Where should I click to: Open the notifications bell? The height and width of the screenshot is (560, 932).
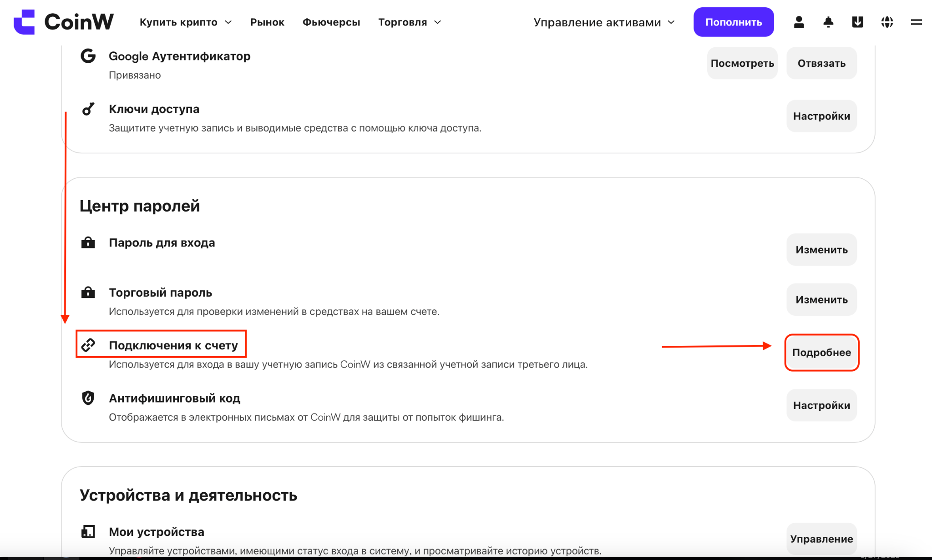(828, 22)
